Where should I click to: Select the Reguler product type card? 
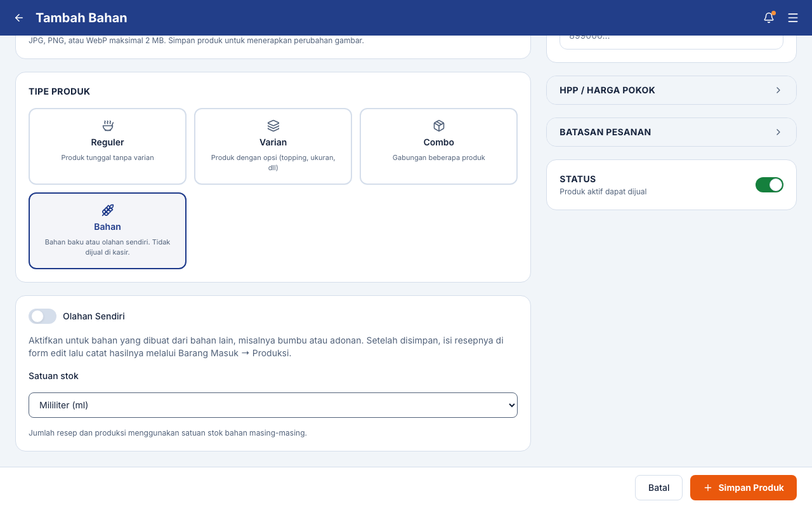pyautogui.click(x=108, y=147)
